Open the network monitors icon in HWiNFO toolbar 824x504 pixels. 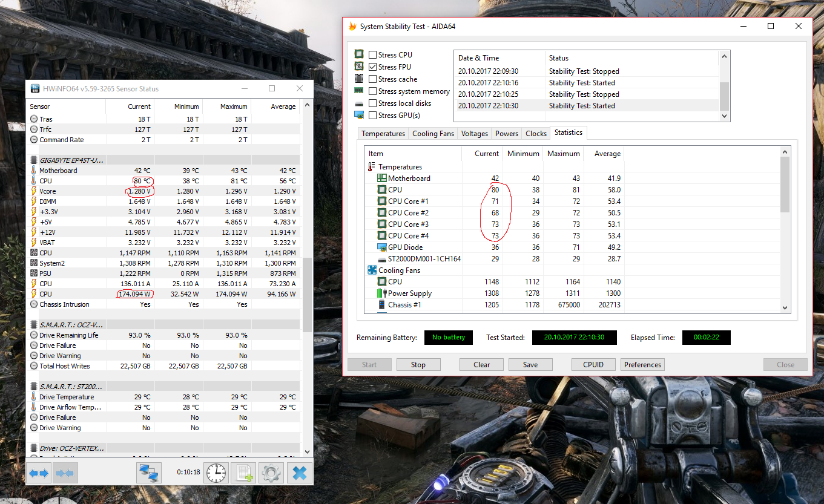point(149,473)
